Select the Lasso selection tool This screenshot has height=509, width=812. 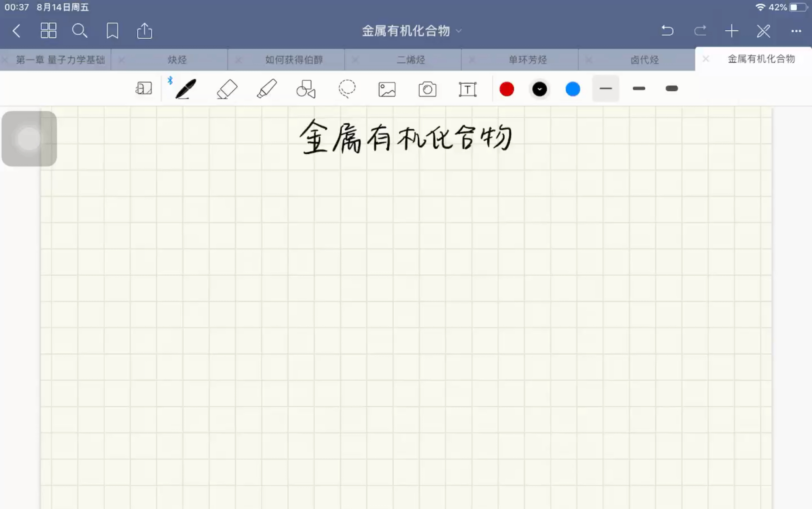(x=346, y=88)
